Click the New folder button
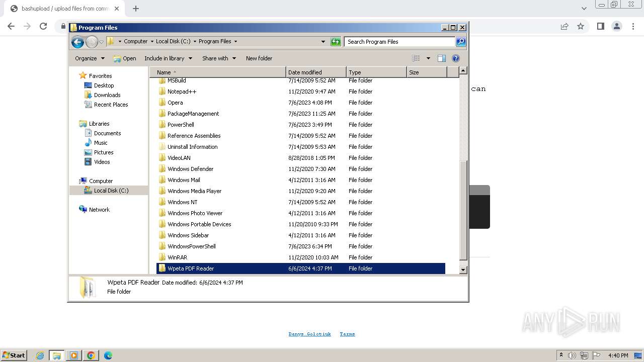The image size is (644, 362). point(259,58)
